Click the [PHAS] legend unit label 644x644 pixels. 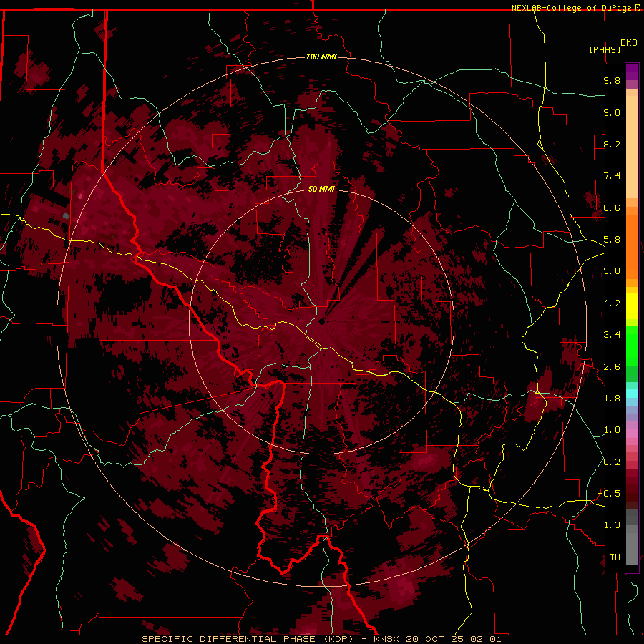[x=605, y=49]
